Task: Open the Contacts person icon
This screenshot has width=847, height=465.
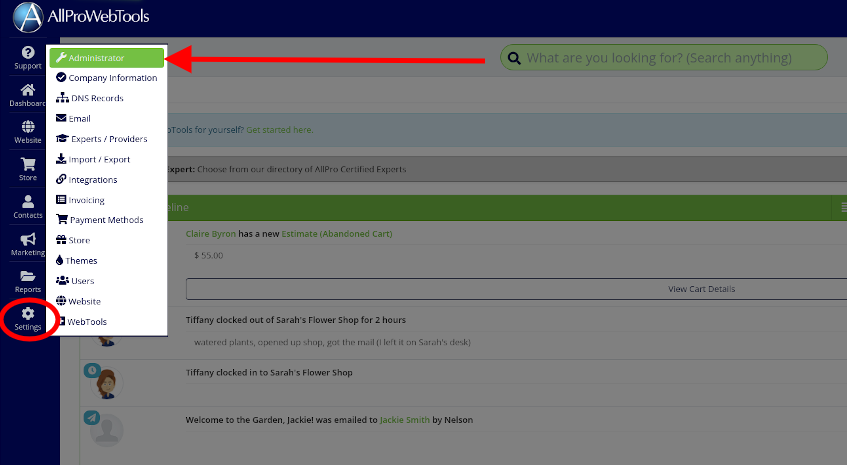Action: point(28,201)
